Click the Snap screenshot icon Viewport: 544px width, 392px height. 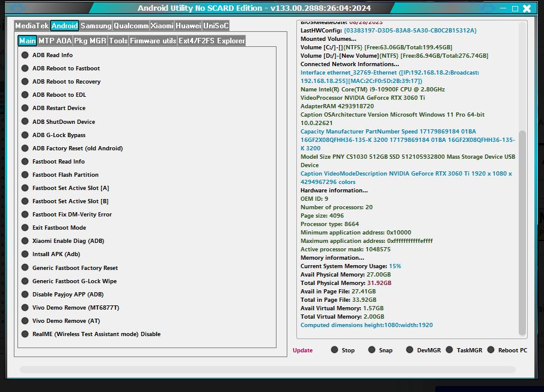pyautogui.click(x=372, y=350)
